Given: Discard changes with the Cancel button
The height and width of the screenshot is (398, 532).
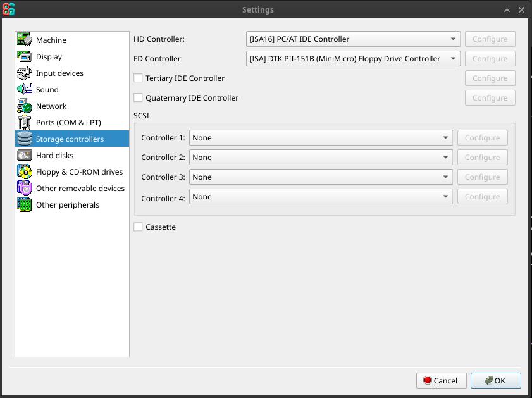Looking at the screenshot, I should pyautogui.click(x=441, y=380).
